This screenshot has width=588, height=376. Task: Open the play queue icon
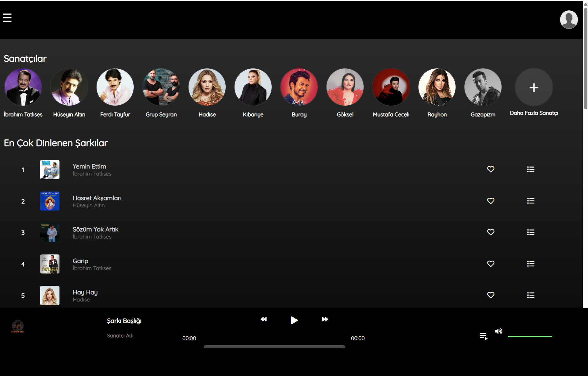(483, 336)
